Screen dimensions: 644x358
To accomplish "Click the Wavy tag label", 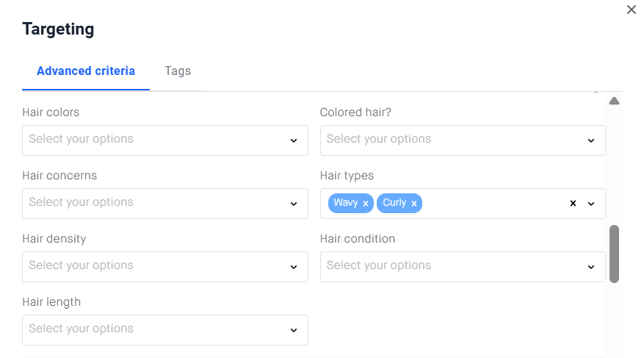I will click(345, 203).
